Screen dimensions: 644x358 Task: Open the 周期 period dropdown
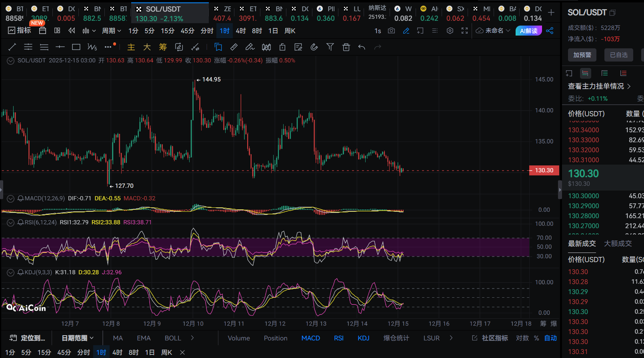(x=111, y=31)
